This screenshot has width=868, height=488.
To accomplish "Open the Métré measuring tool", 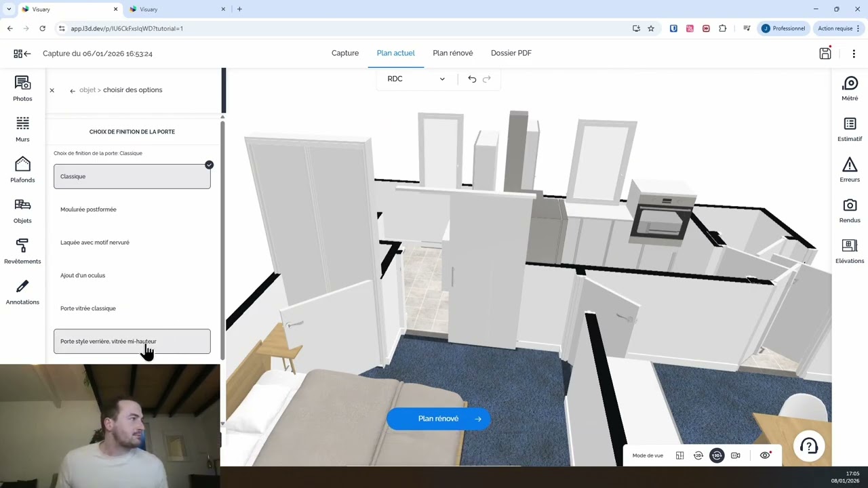I will (x=850, y=89).
